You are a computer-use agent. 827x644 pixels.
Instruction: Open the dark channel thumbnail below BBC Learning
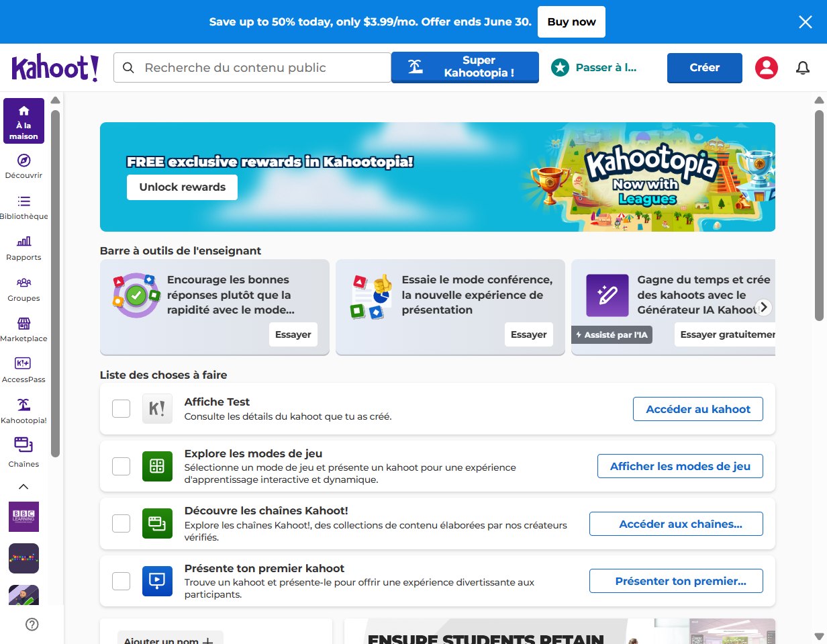click(23, 558)
